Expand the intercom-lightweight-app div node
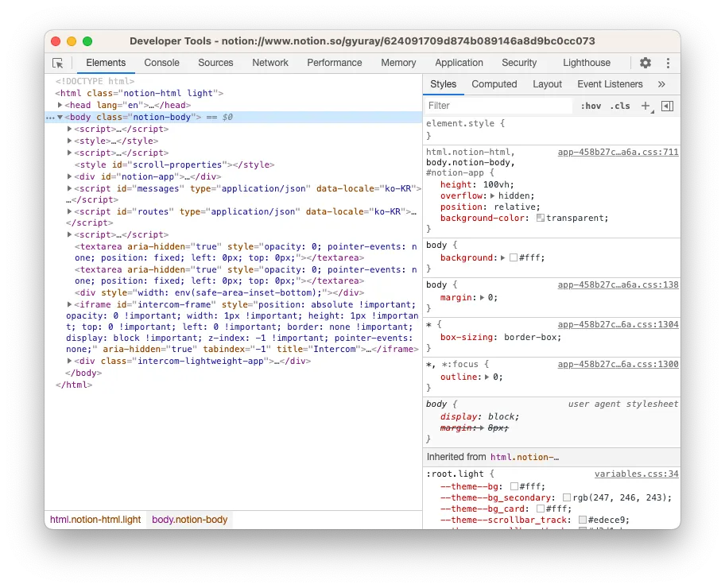The height and width of the screenshot is (588, 725). click(x=69, y=361)
